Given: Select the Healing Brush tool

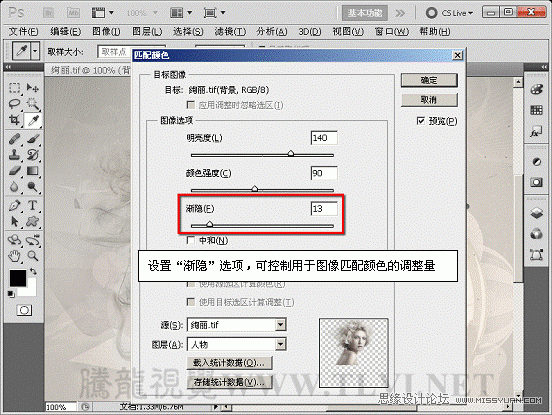Looking at the screenshot, I should pyautogui.click(x=14, y=139).
